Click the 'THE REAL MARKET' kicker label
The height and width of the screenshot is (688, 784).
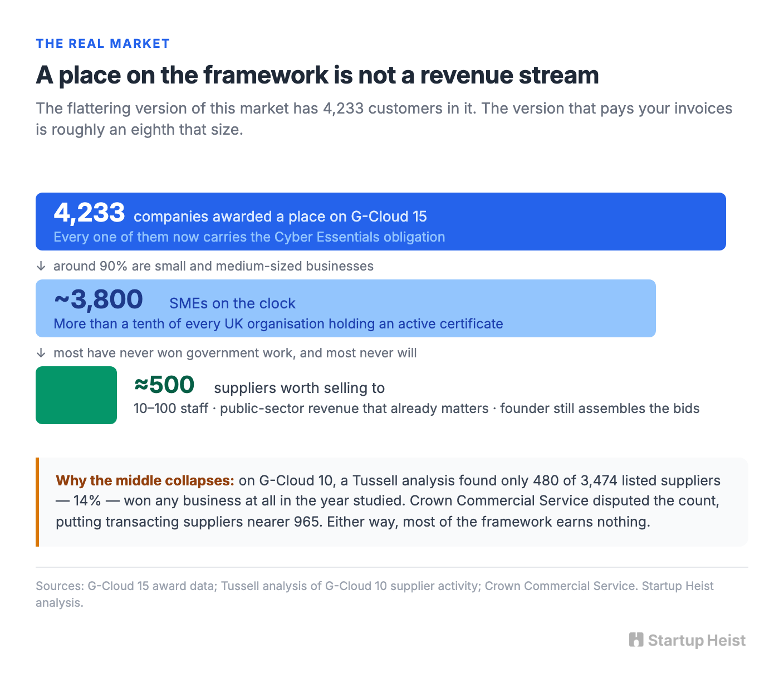click(x=103, y=43)
